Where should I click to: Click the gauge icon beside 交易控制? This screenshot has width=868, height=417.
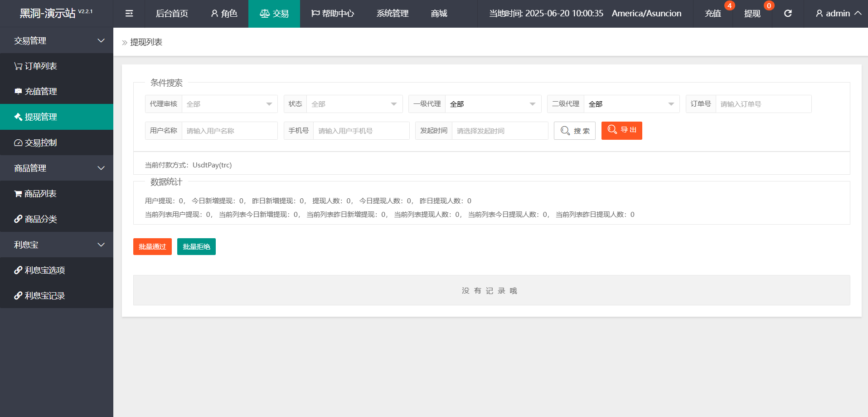18,143
